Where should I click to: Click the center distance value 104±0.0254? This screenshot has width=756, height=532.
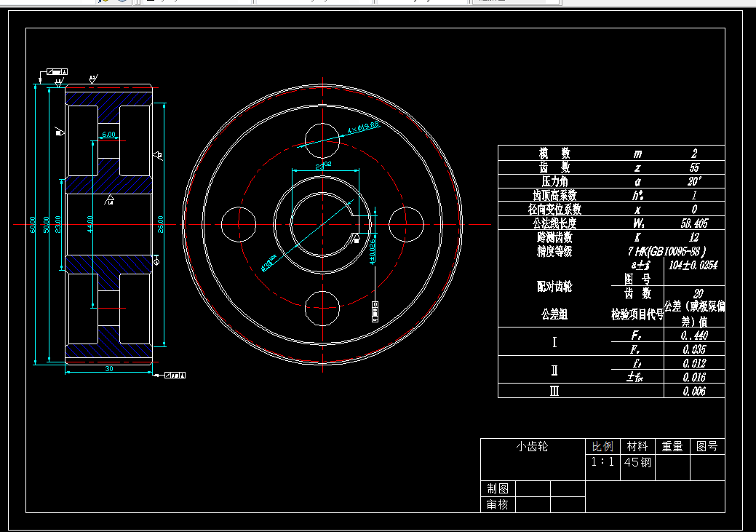pyautogui.click(x=693, y=265)
